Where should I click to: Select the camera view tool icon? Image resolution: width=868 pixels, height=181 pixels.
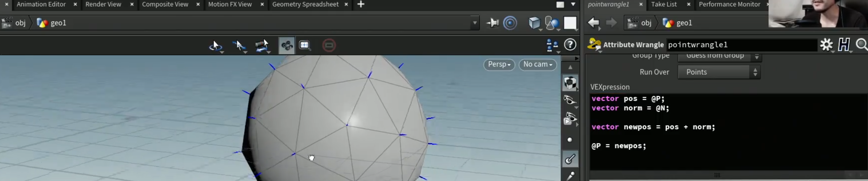point(287,45)
